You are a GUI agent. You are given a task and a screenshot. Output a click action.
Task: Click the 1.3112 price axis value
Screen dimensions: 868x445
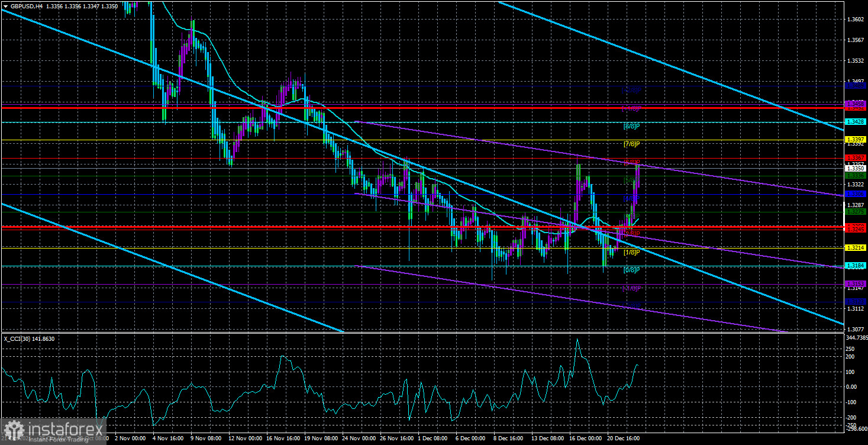point(856,309)
